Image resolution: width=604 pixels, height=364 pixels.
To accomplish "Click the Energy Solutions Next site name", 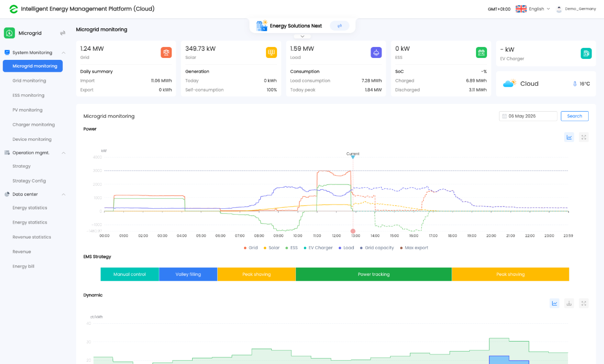I will (296, 26).
